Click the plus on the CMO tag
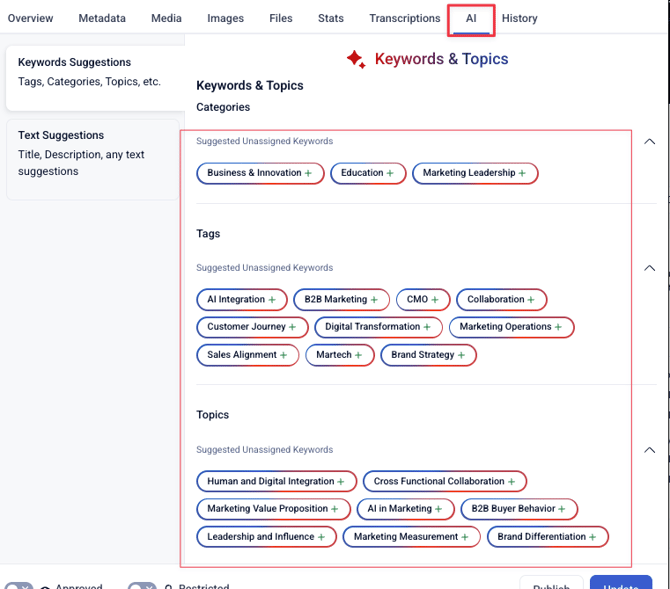This screenshot has height=589, width=670. [x=434, y=300]
